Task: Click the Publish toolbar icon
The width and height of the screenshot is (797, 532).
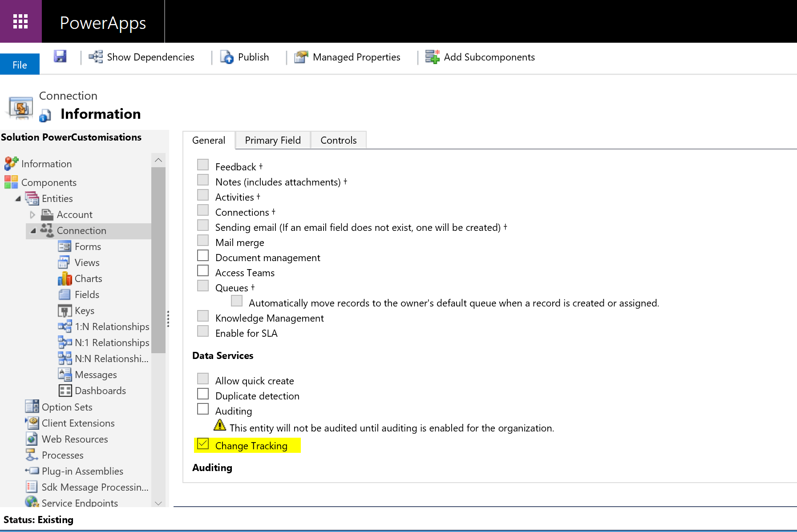Action: [x=227, y=57]
